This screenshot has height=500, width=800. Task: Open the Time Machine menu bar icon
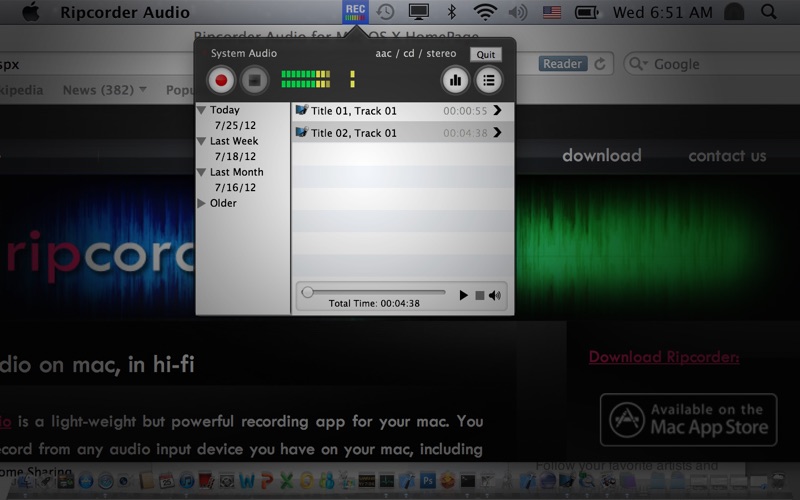(x=386, y=12)
